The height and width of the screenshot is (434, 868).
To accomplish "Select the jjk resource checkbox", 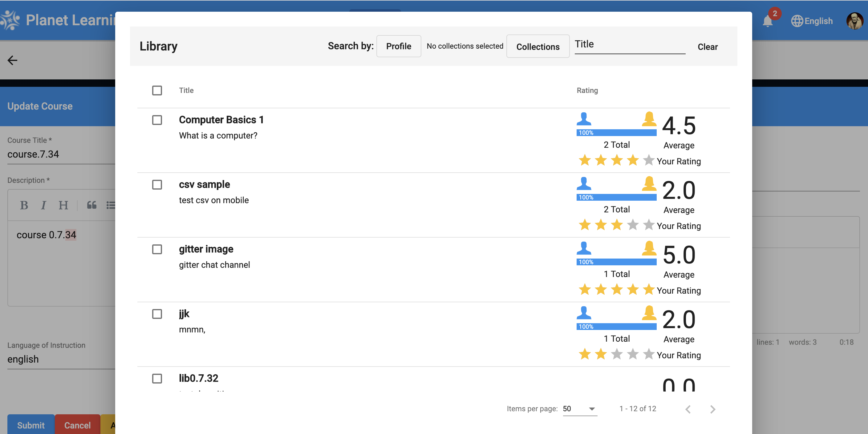I will point(157,314).
